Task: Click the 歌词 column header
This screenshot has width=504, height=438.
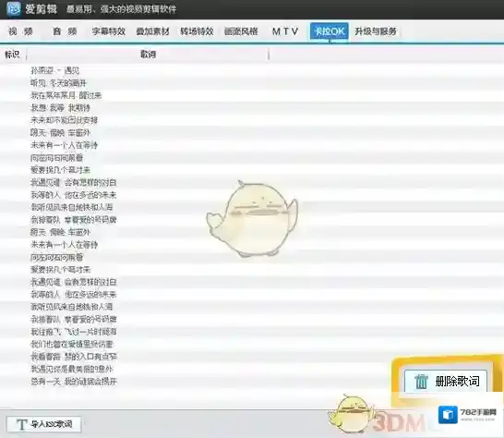Action: coord(149,55)
